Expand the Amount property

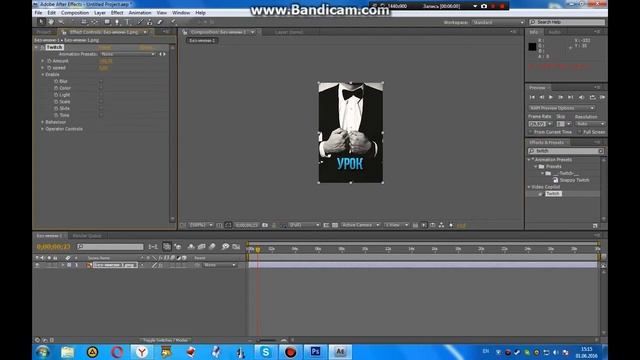[42, 61]
